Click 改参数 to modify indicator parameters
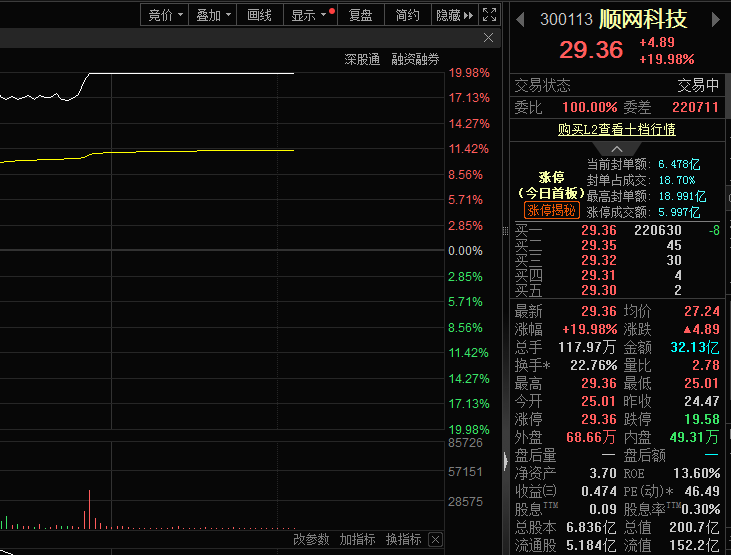Screen dimensions: 731x555 (x=311, y=540)
